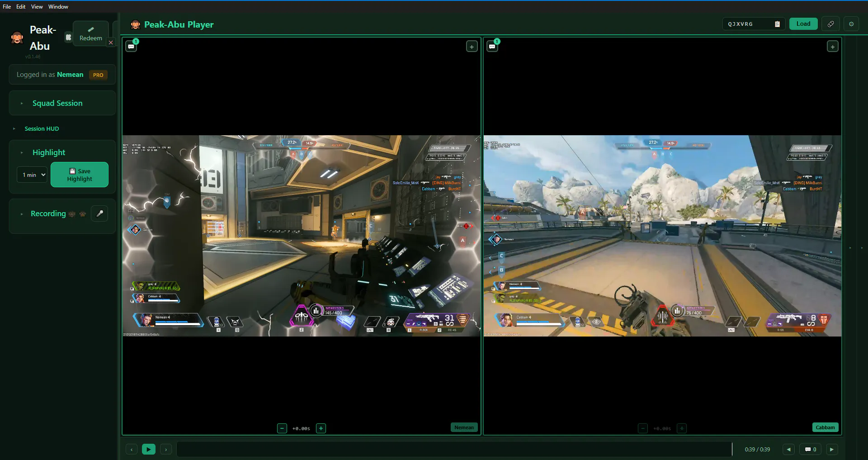Screen dimensions: 868x460
Task: Click the comment count button showing 0
Action: pos(811,449)
